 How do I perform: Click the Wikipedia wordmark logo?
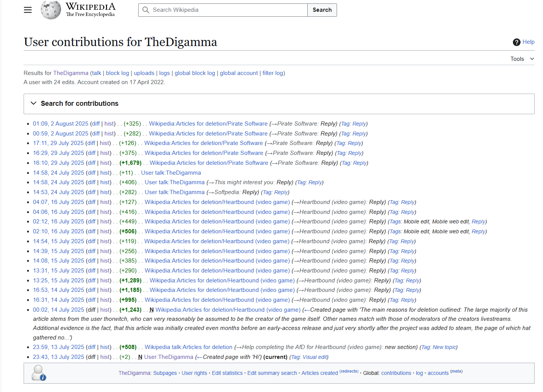pyautogui.click(x=91, y=10)
